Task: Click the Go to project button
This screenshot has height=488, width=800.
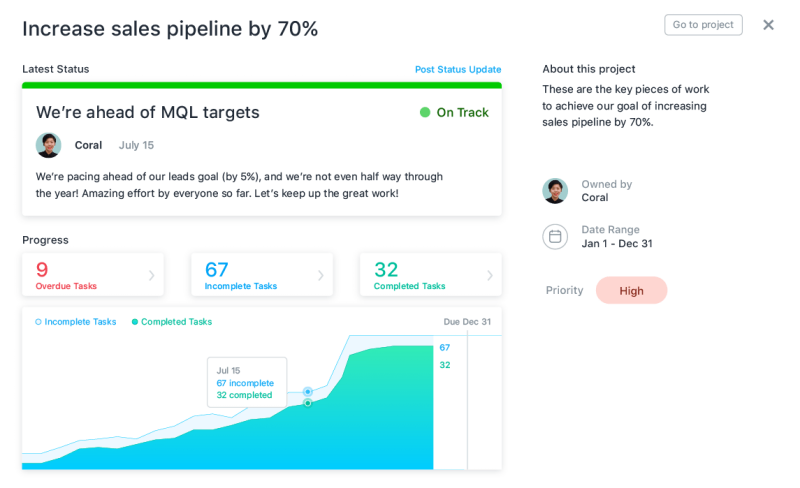Action: coord(703,25)
